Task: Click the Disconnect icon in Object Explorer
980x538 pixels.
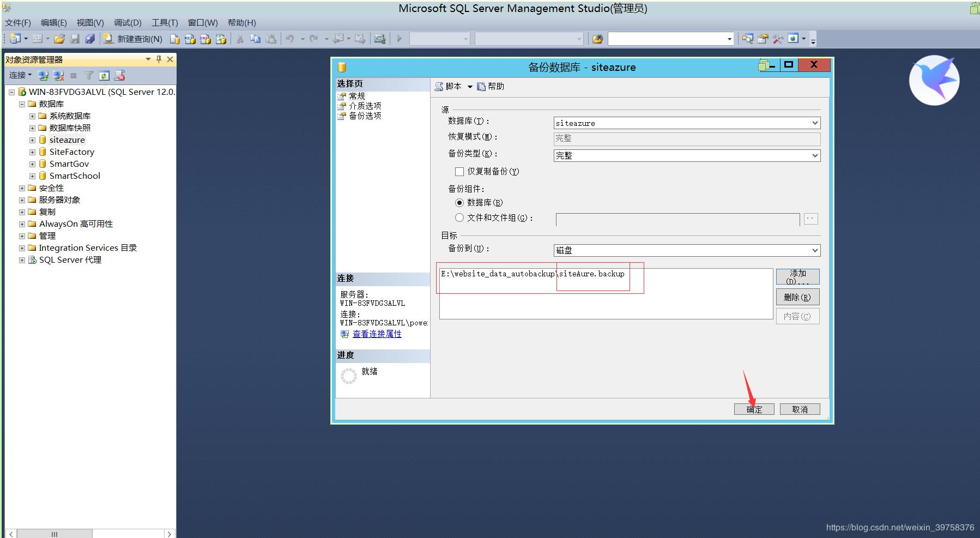Action: 58,75
